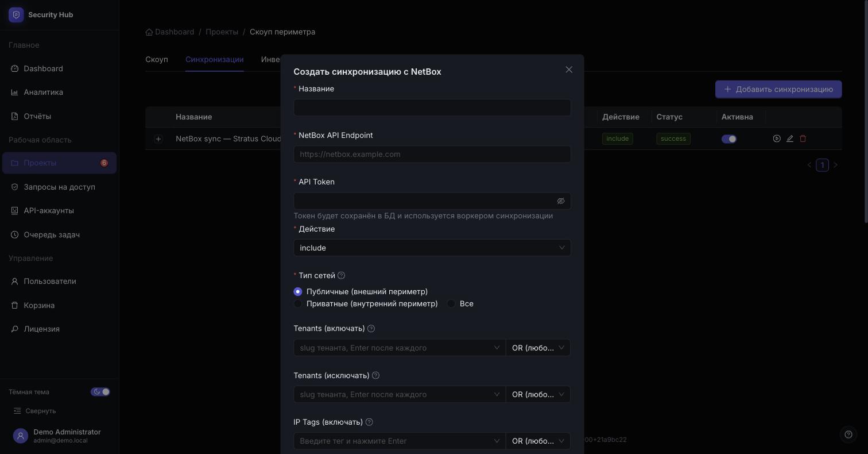This screenshot has height=454, width=868.
Task: Delete the NetBox sync row
Action: 803,138
